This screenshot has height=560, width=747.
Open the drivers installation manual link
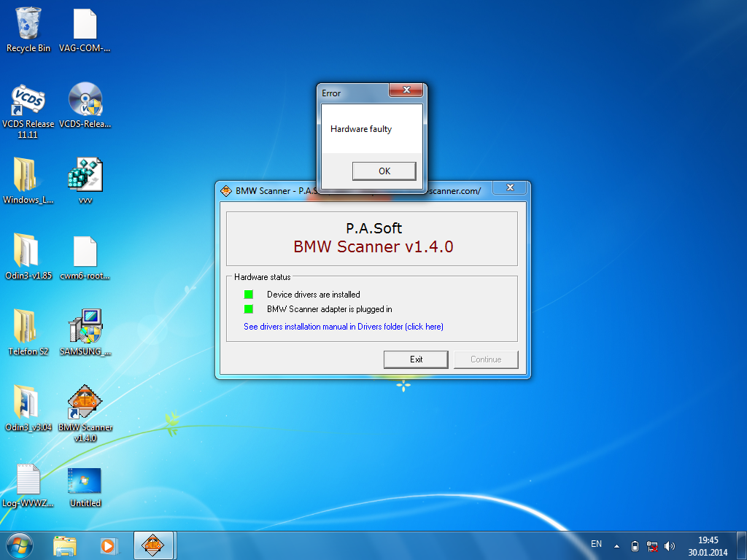click(344, 327)
